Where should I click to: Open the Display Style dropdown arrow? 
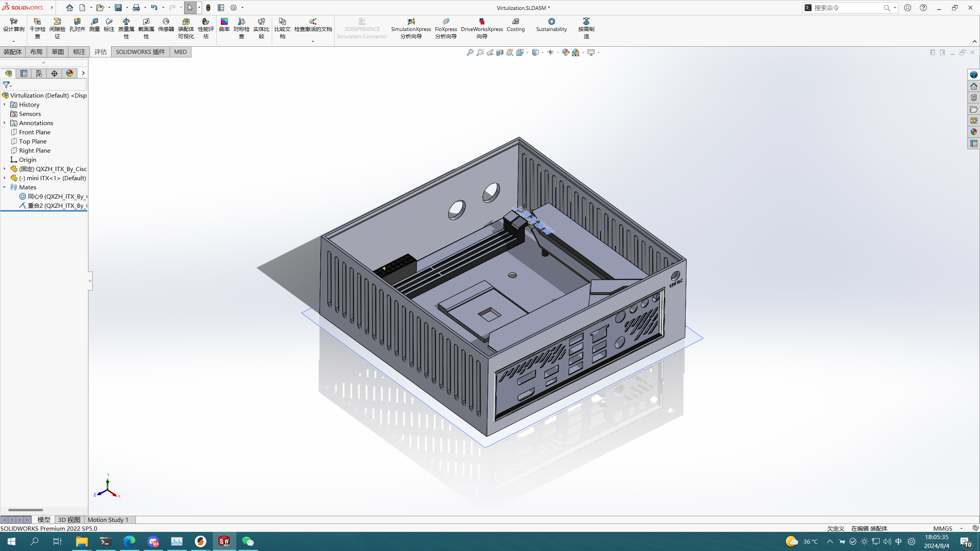coord(543,52)
